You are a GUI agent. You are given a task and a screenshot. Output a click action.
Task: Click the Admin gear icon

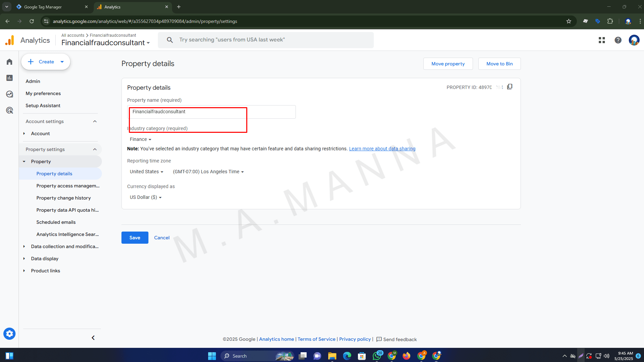coord(9,334)
